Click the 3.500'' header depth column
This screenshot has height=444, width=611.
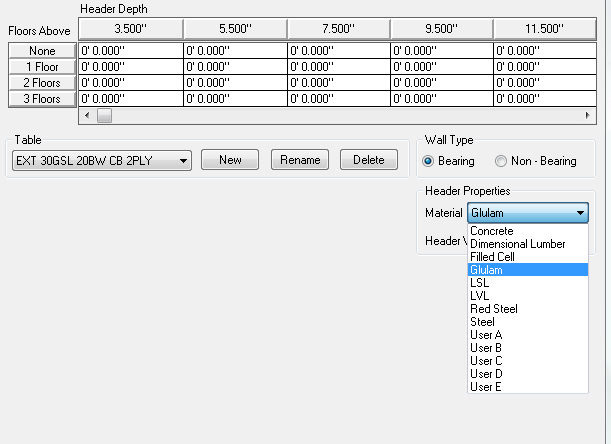tap(131, 29)
